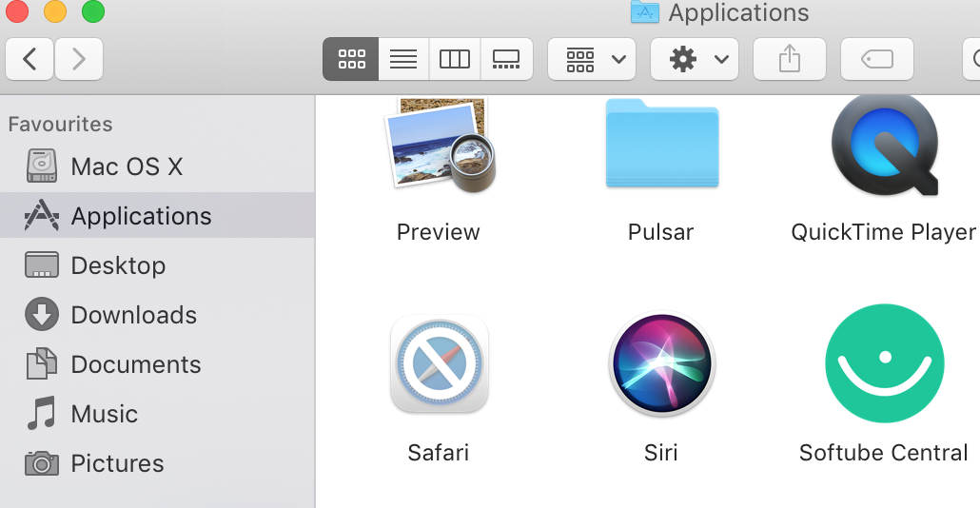Switch to column view
Viewport: 980px width, 508px height.
tap(455, 59)
